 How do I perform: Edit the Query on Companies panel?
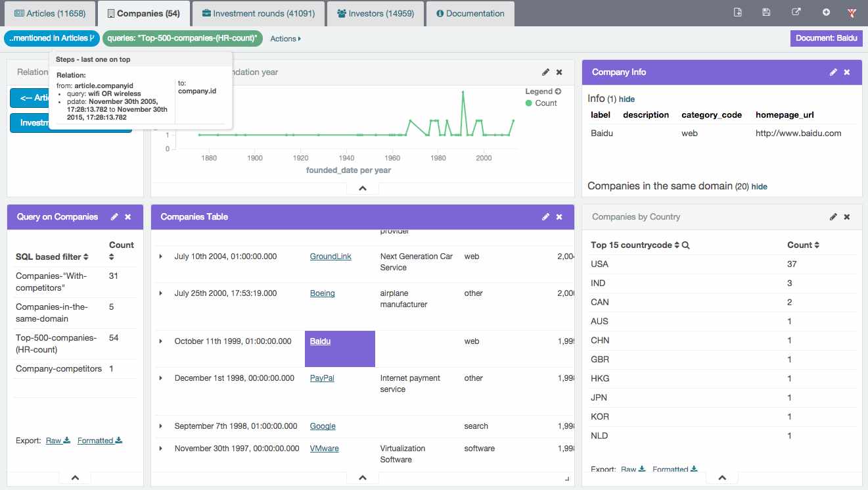[114, 217]
